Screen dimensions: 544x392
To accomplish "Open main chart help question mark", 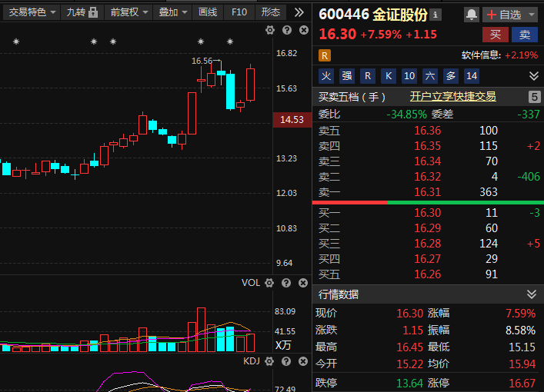I will coord(287,30).
